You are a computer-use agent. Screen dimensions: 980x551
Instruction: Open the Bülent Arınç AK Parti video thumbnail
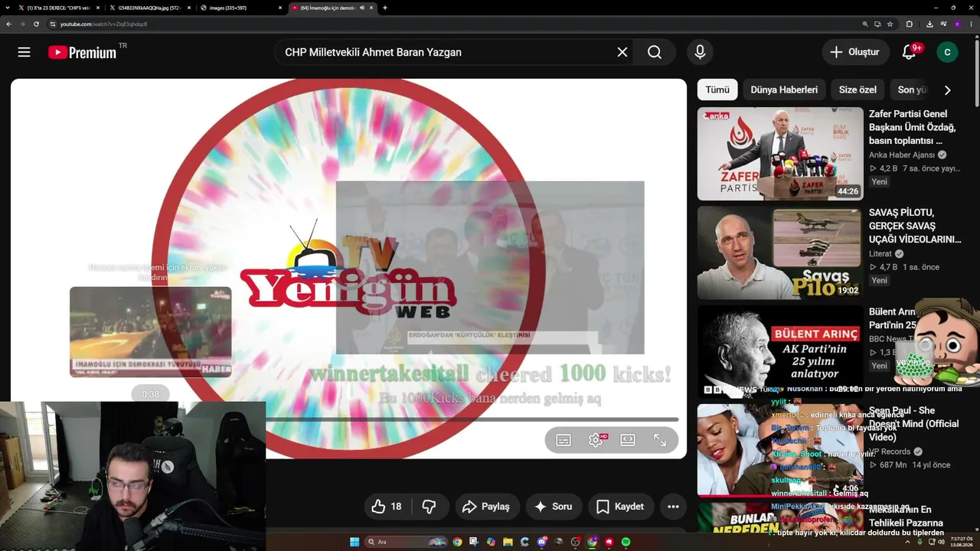pos(780,352)
